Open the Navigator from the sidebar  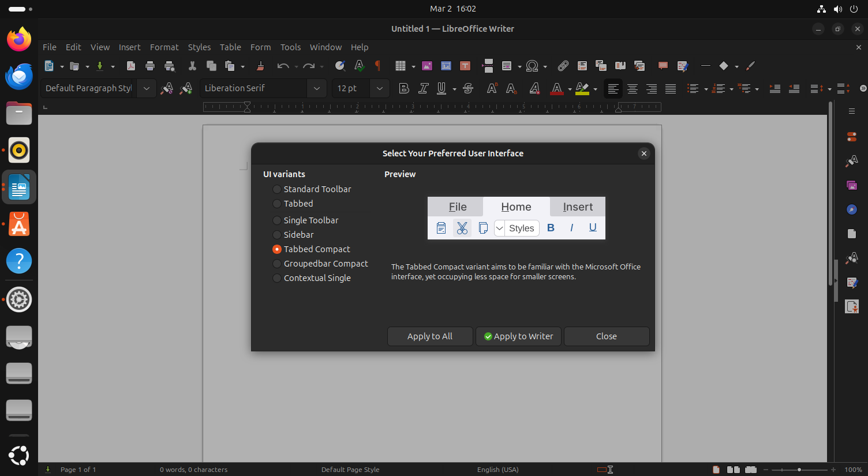[x=852, y=209]
